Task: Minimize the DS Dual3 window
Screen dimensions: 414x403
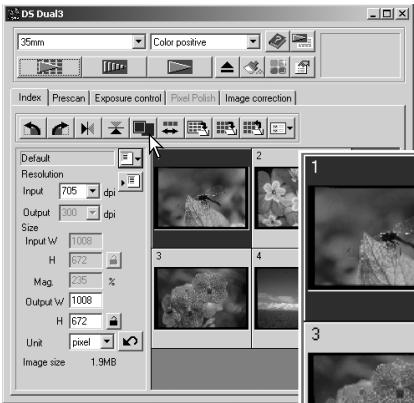Action: 373,14
